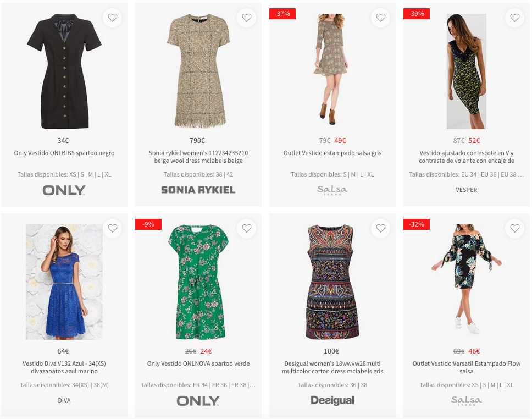Open the blue lace Diva dress picture
The width and height of the screenshot is (532, 419).
[x=64, y=282]
